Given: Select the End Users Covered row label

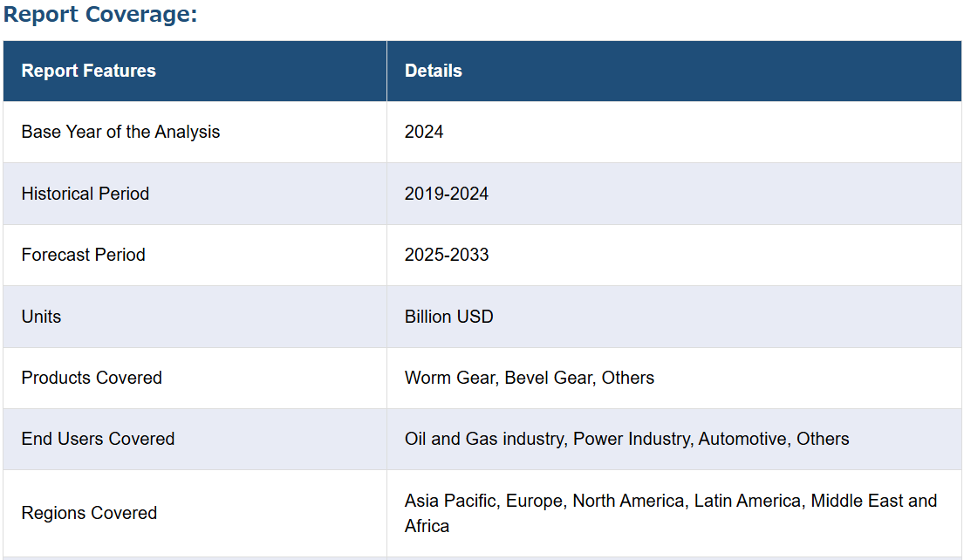Looking at the screenshot, I should pyautogui.click(x=98, y=438).
